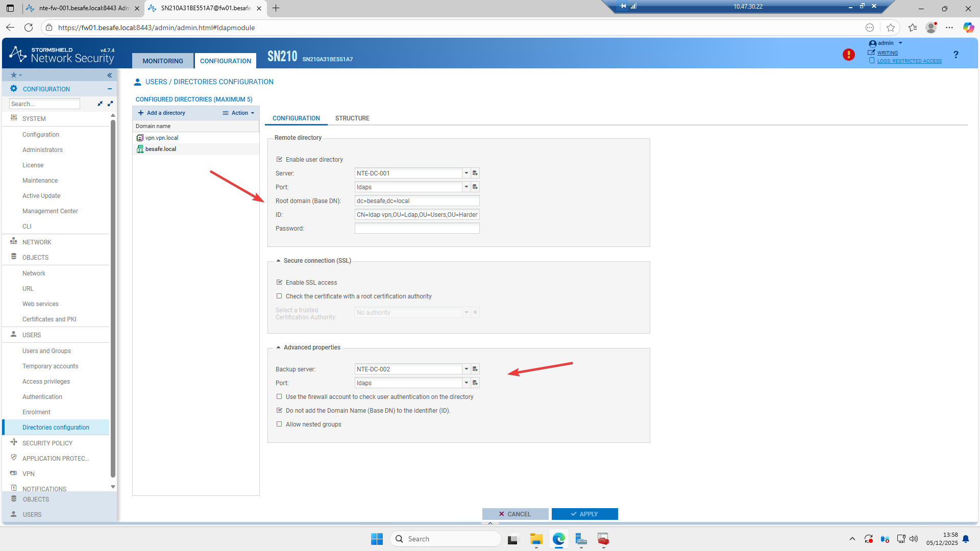Open the Copilot icon in browser toolbar
Viewport: 980px width, 551px height.
968,28
